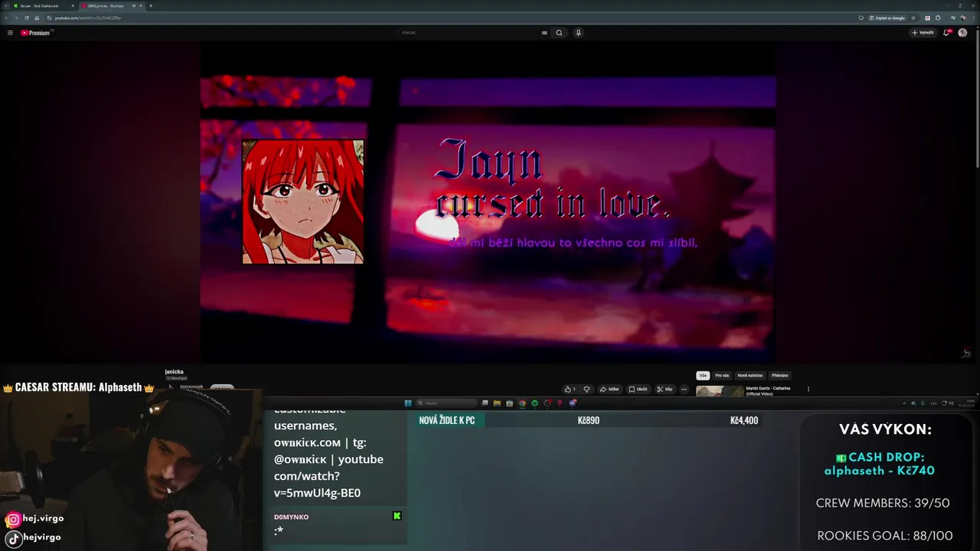Open the browser extensions icon

pos(938,18)
